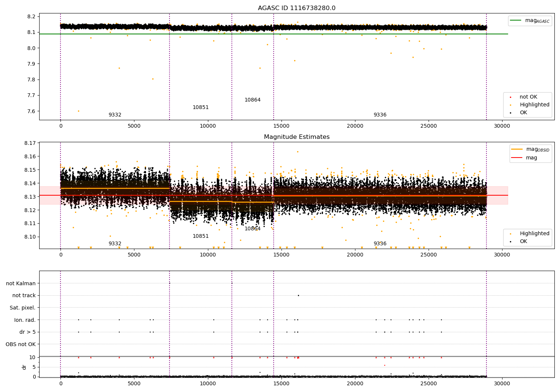560x392 pixels.
Task: Click the 'Ion. rad.' axis label
Action: [x=25, y=320]
